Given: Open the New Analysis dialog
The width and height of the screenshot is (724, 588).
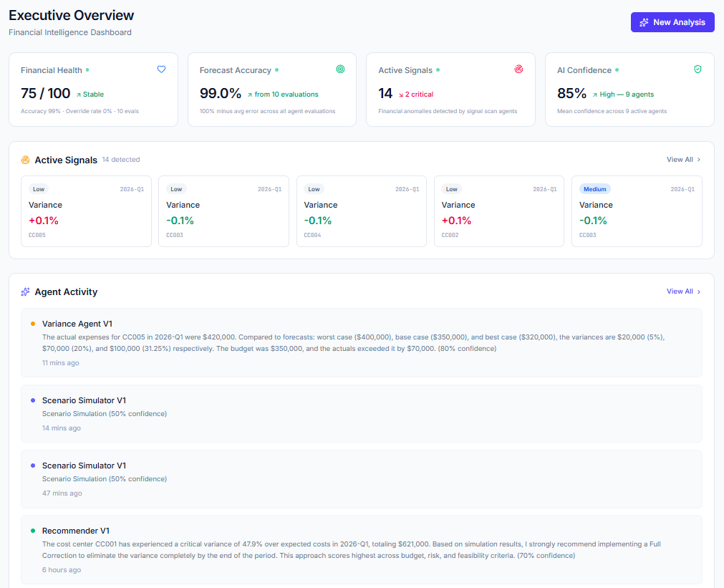Looking at the screenshot, I should coord(672,22).
